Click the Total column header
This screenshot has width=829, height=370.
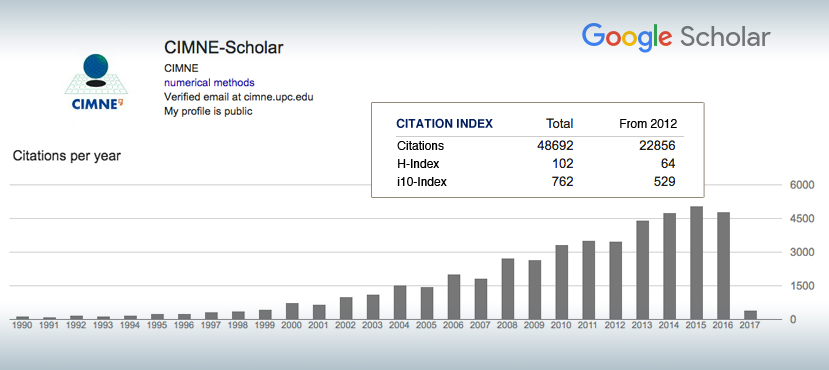(x=559, y=124)
